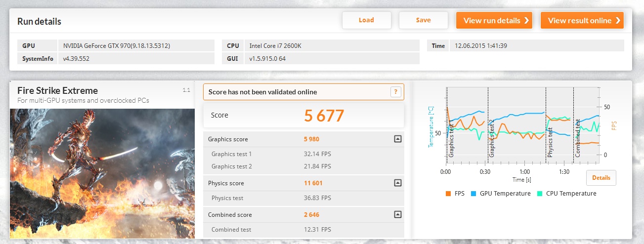The width and height of the screenshot is (644, 244).
Task: Click the Graphics test 2 FPS row
Action: 303,166
